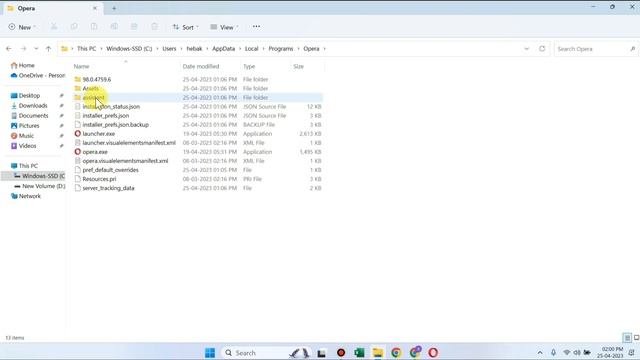Select Home in the navigation pane
640x360 pixels.
27,65
